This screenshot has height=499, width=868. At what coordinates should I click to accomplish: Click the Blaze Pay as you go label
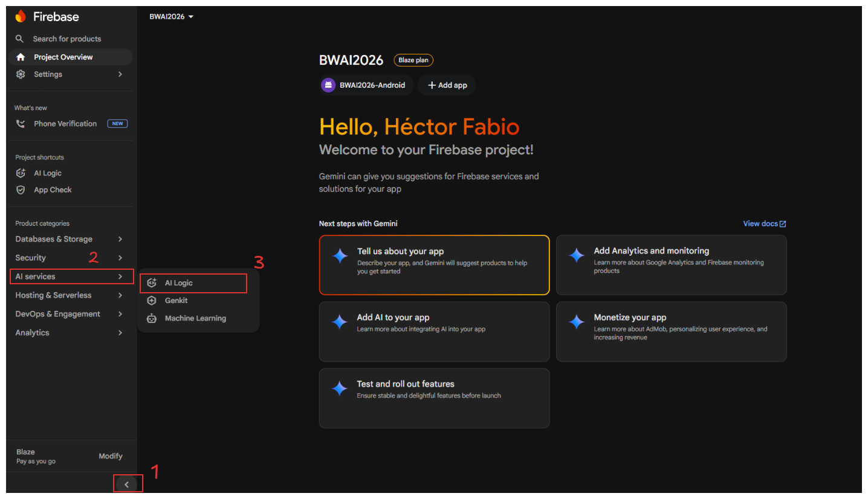[x=36, y=456]
